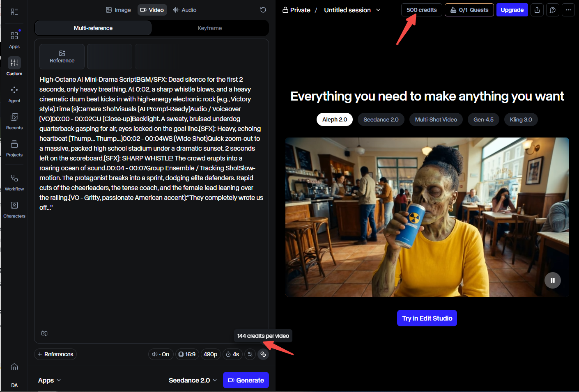Expand the Apps dropdown at bottom

[x=50, y=380]
